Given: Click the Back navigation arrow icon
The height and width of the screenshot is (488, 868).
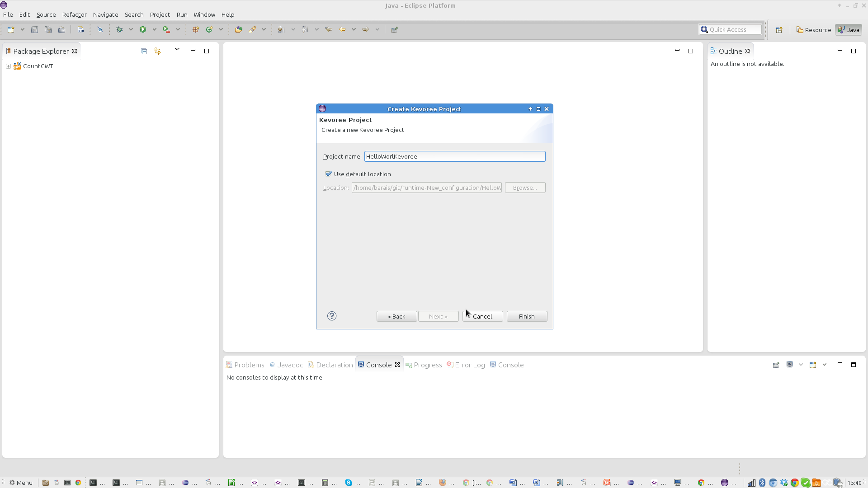Looking at the screenshot, I should pyautogui.click(x=342, y=29).
